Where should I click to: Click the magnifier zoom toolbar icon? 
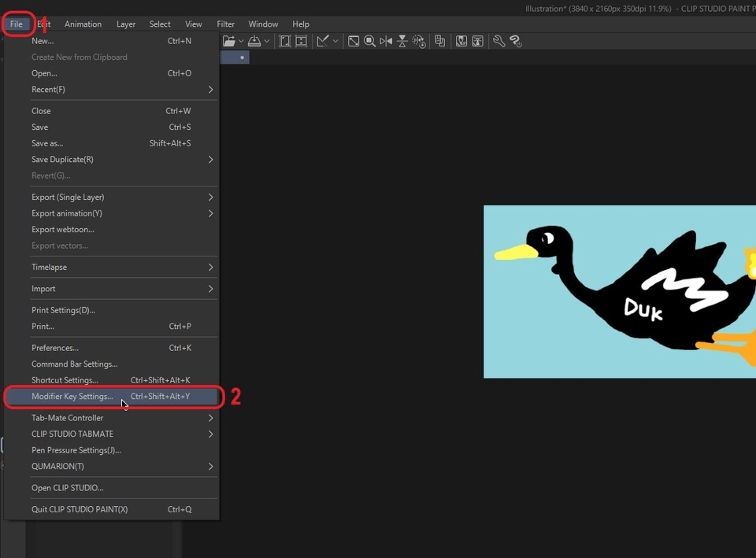[370, 42]
